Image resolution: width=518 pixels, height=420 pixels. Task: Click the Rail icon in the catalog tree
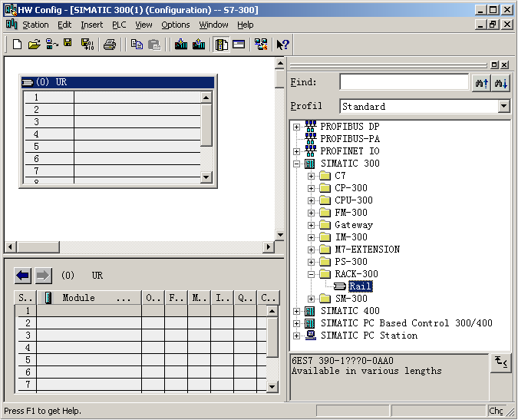(x=339, y=286)
